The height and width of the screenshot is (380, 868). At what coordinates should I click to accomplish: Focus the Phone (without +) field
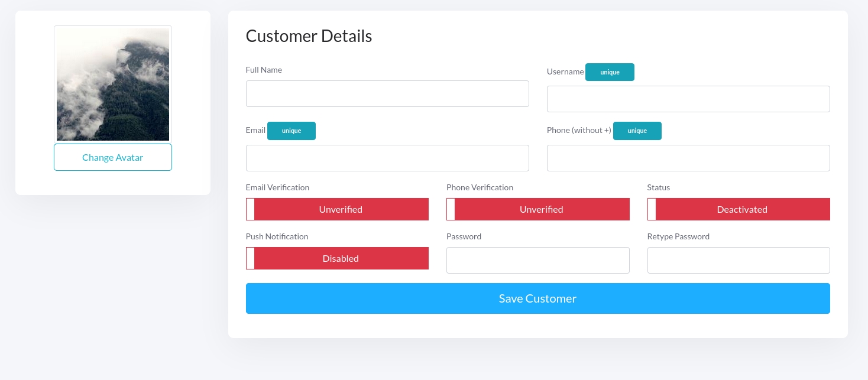[x=688, y=158]
